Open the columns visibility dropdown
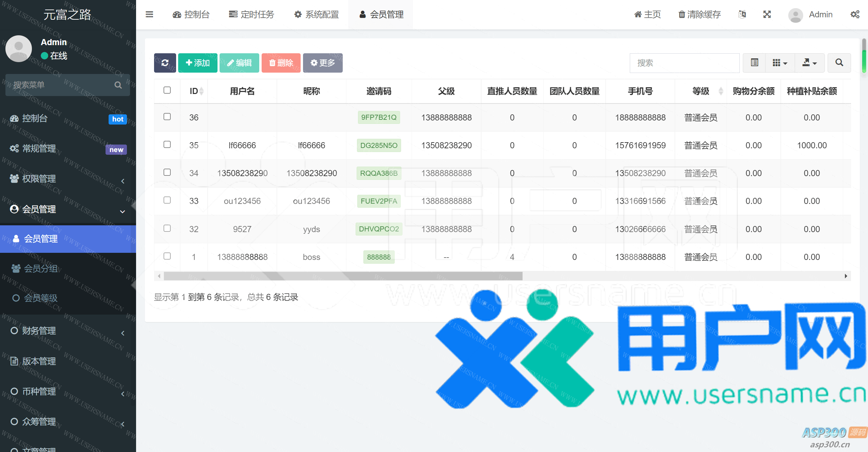The image size is (868, 452). [x=780, y=63]
